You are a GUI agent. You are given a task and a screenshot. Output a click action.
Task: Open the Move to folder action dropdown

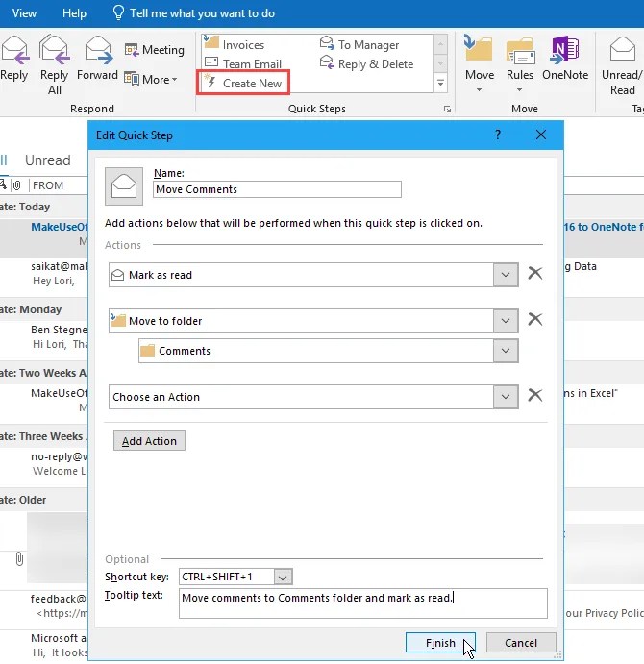pyautogui.click(x=506, y=321)
